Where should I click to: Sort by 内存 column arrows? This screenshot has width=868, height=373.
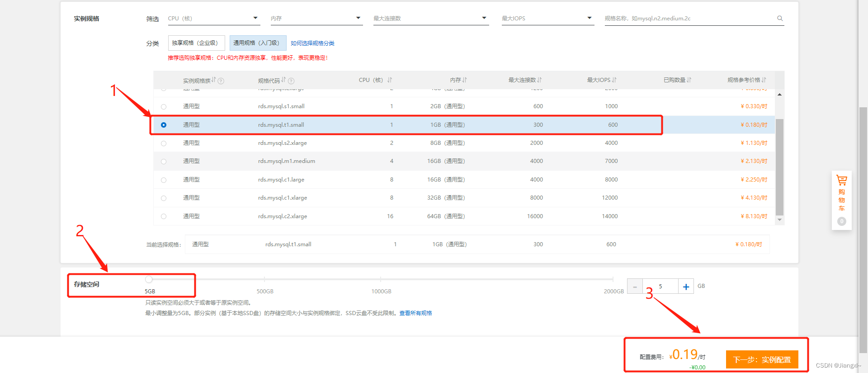465,80
